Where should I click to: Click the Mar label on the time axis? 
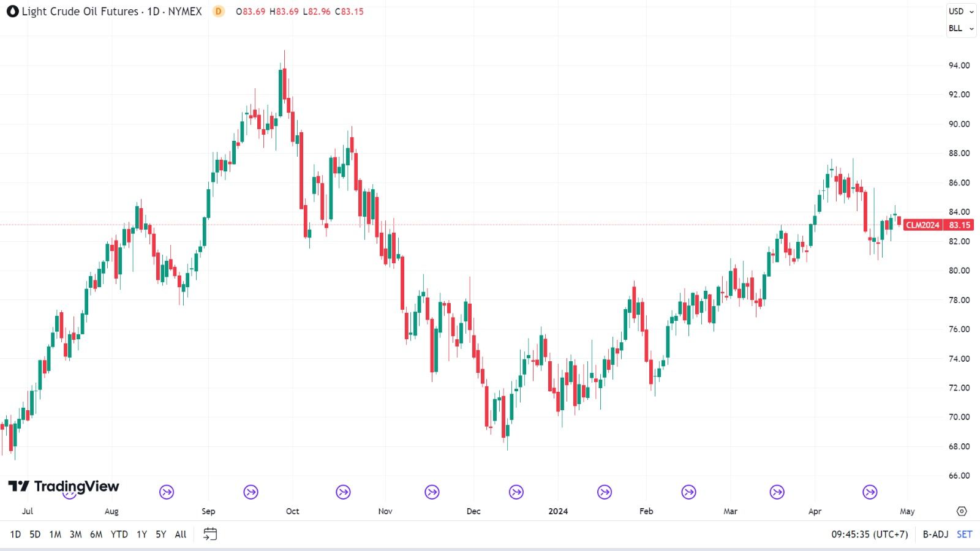pyautogui.click(x=731, y=511)
